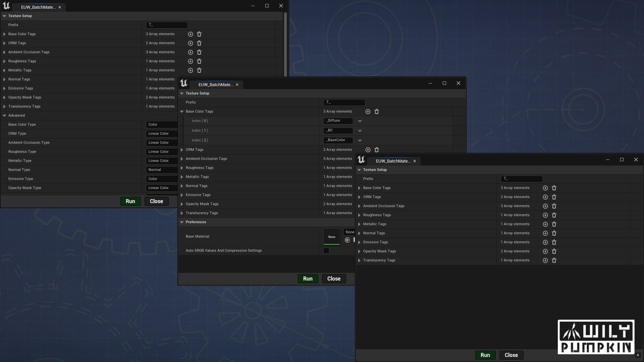644x362 pixels.
Task: Open options chevron for Index [1] _BC
Action: (360, 131)
